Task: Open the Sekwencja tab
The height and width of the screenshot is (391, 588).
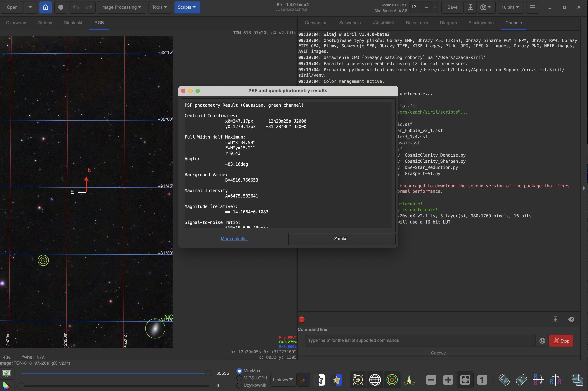Action: pos(350,23)
